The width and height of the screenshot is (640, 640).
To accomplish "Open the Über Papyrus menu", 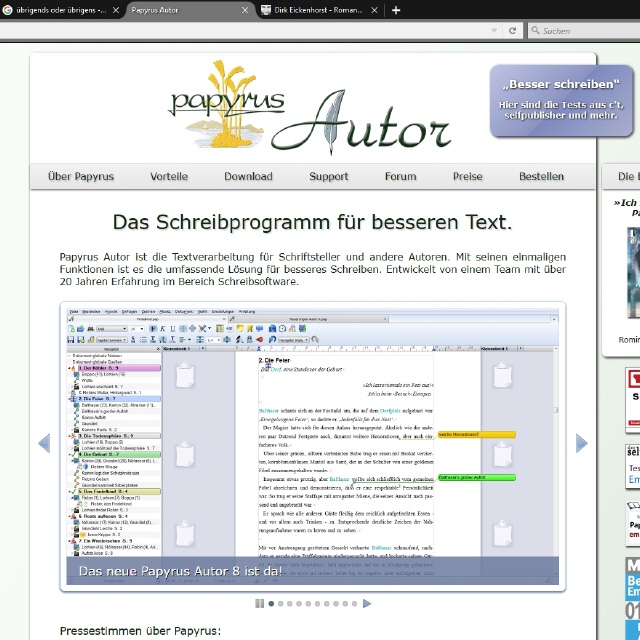I will (81, 176).
